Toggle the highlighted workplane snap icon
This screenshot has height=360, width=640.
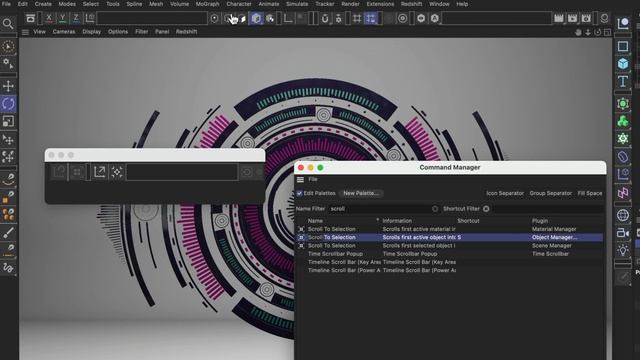pos(370,18)
